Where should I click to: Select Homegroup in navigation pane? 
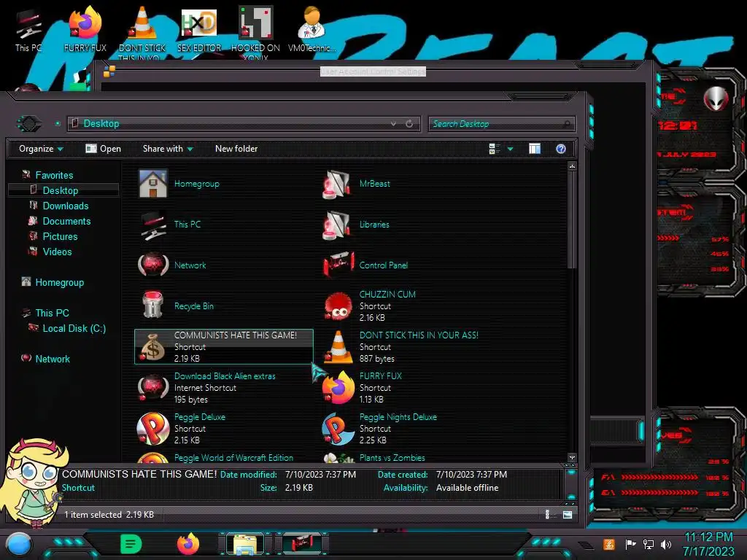coord(59,282)
